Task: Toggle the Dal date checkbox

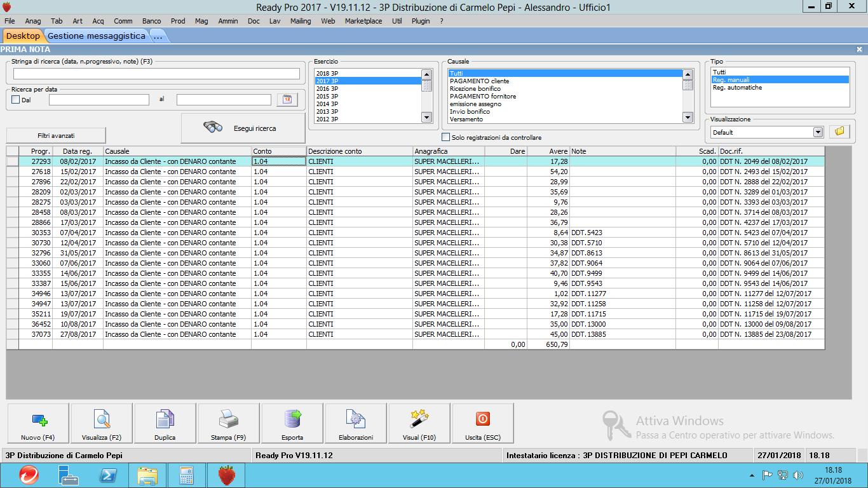Action: coord(16,100)
